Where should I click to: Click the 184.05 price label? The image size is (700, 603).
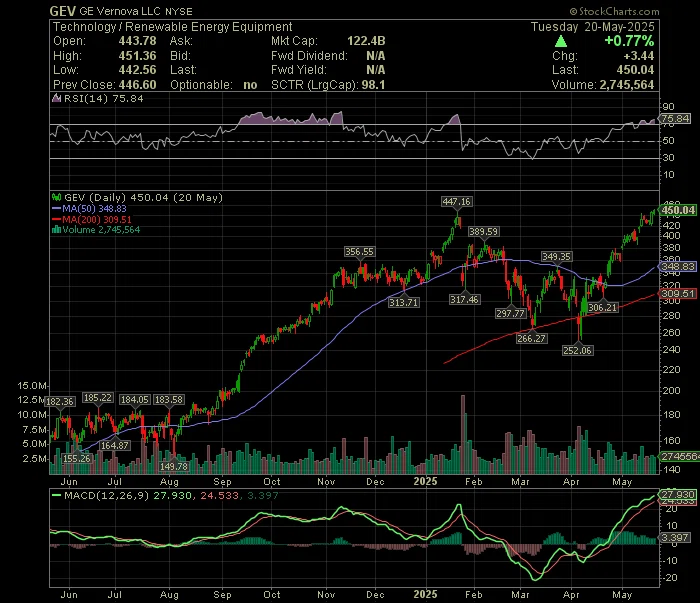click(135, 400)
